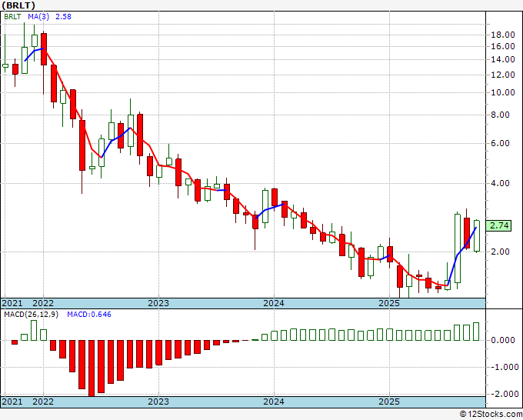Click the MACD:0.646 value label
The height and width of the screenshot is (420, 523).
pos(89,315)
